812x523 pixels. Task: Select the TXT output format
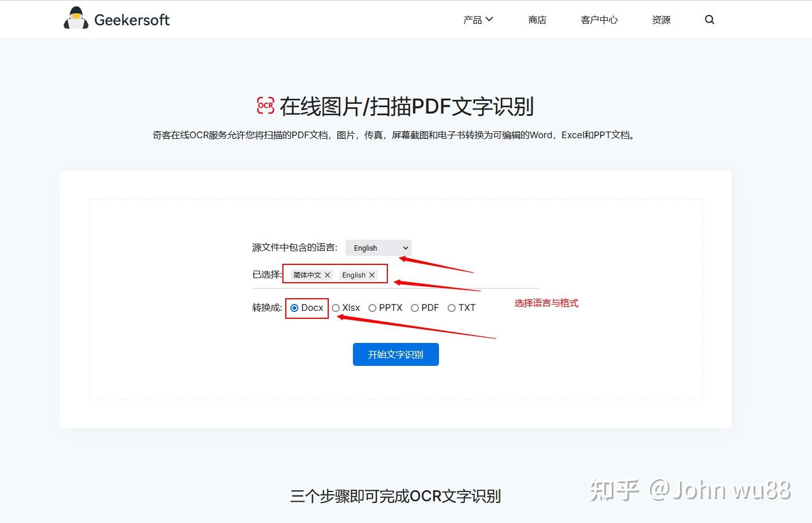point(452,308)
